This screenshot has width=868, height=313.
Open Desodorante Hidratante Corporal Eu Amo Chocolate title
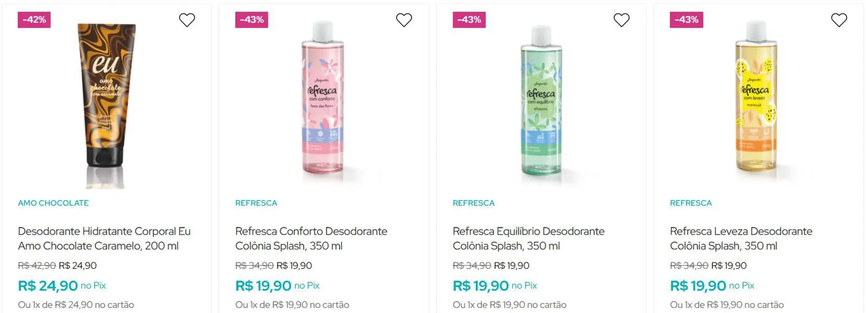pos(104,238)
